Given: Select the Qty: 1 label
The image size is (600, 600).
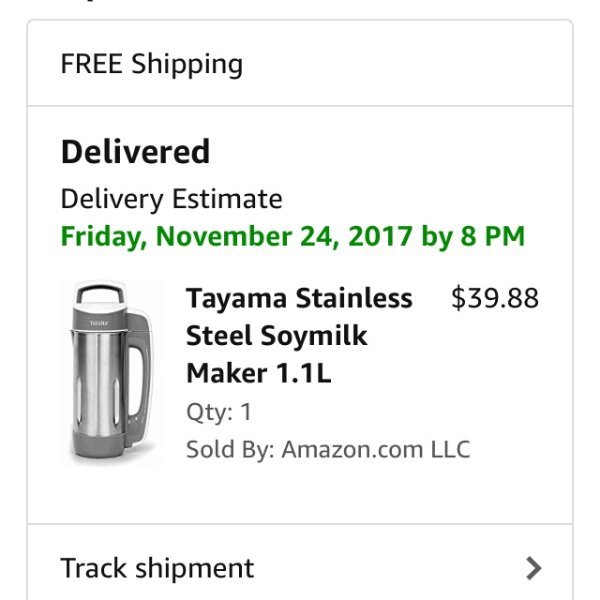Looking at the screenshot, I should point(219,412).
